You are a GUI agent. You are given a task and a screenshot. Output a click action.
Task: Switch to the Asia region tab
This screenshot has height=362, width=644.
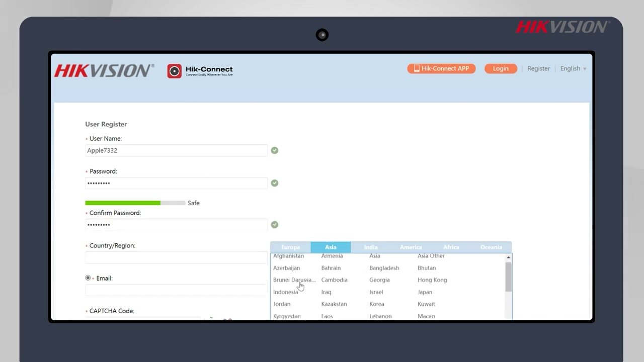[x=331, y=247]
